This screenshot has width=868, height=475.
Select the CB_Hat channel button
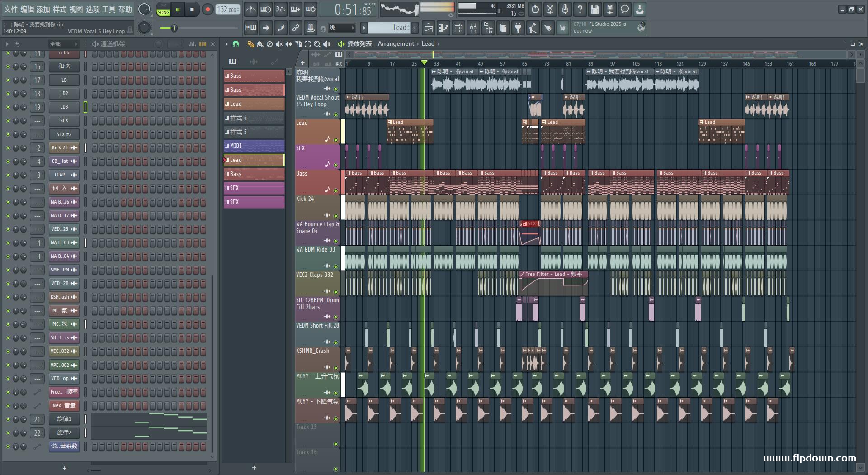64,161
